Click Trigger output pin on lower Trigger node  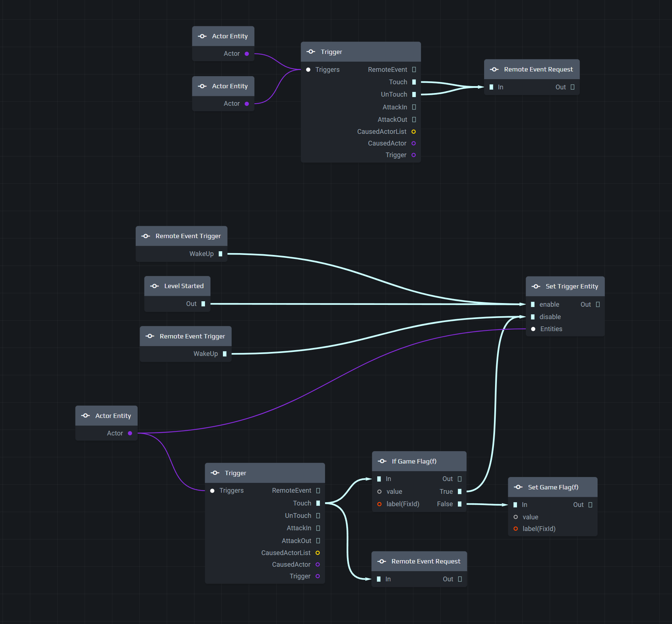pyautogui.click(x=318, y=576)
